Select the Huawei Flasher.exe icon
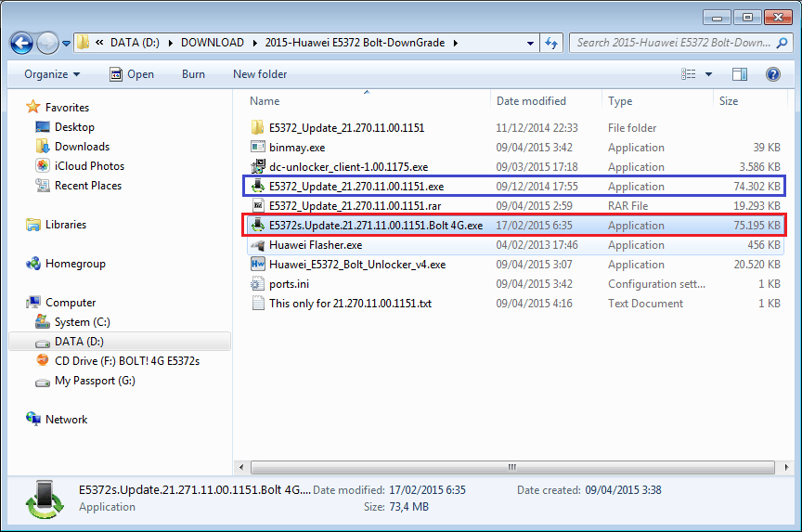 point(258,244)
